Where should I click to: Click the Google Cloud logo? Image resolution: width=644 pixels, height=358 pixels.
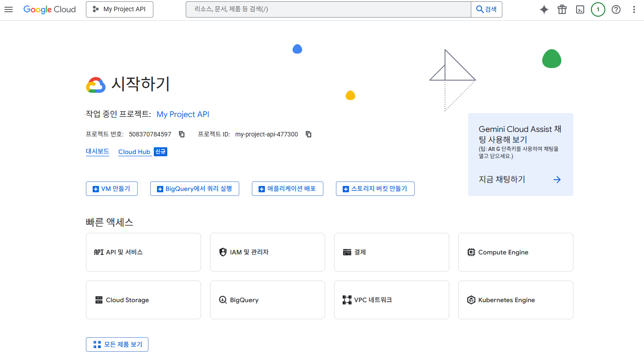tap(49, 9)
